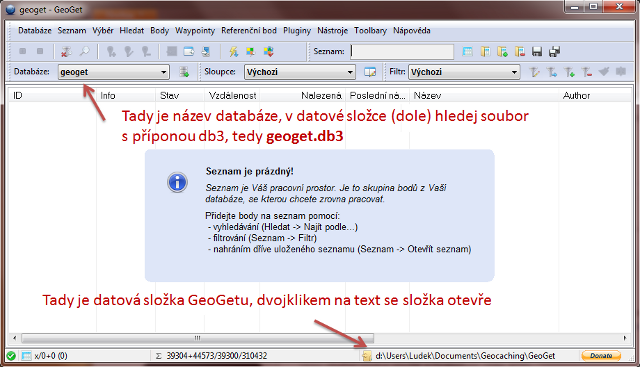This screenshot has height=367, width=640.
Task: Click the folder list icon with green plus
Action: click(502, 51)
